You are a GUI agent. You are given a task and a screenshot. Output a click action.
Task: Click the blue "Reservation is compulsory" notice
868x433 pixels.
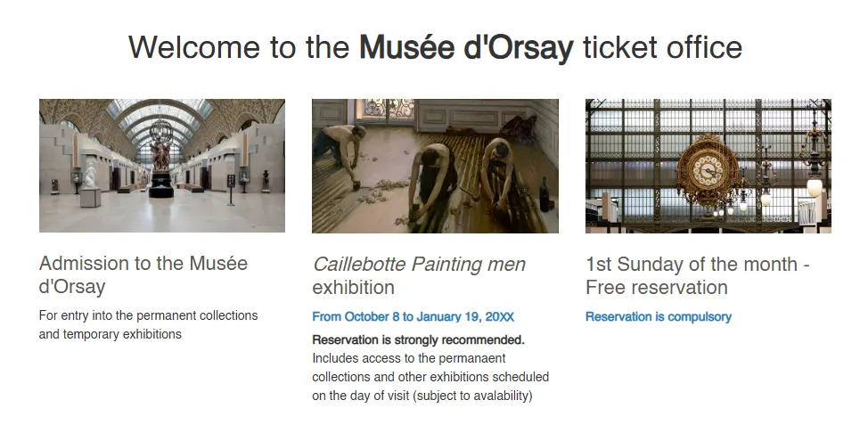coord(658,316)
